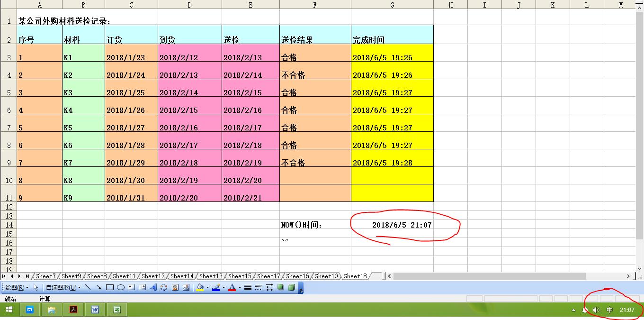Click the Insert Diagram or Organization Chart icon

(163, 287)
